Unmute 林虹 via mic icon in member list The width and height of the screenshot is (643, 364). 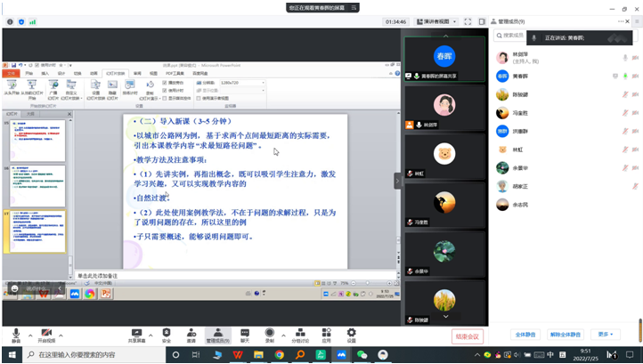(625, 150)
